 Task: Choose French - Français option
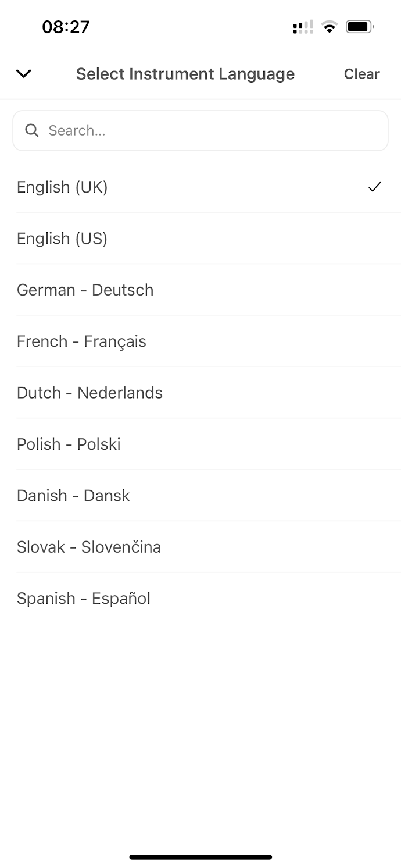[82, 341]
